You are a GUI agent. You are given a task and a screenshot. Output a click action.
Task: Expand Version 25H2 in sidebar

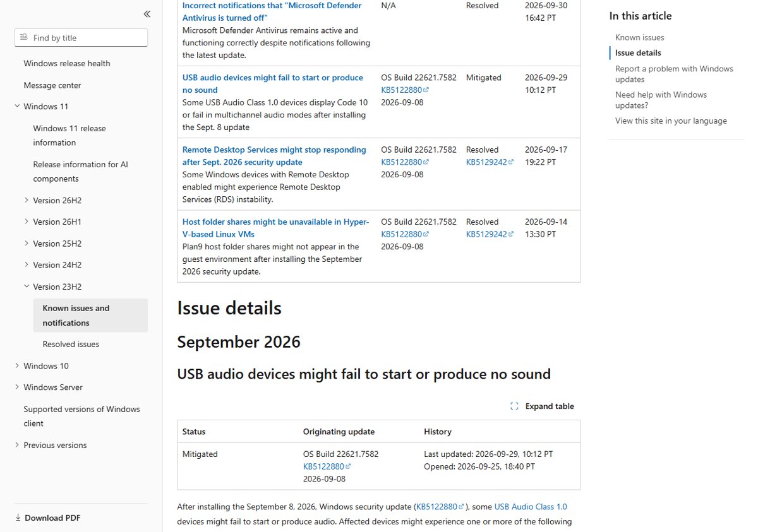27,244
